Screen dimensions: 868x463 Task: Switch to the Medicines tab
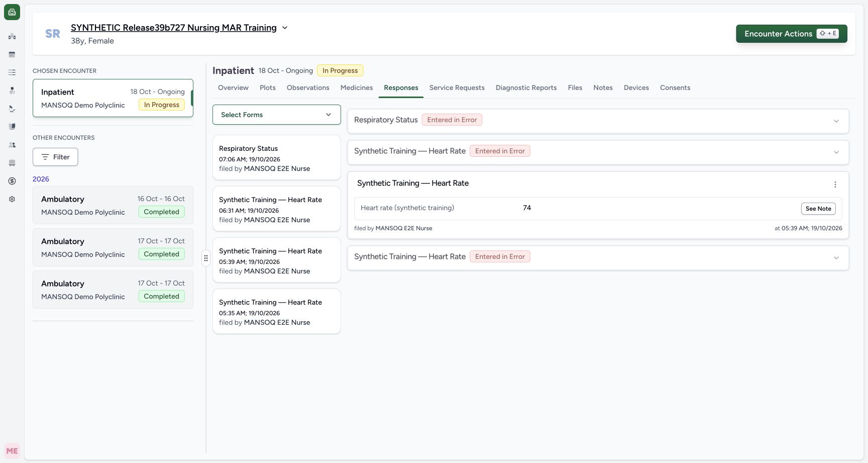click(x=357, y=87)
